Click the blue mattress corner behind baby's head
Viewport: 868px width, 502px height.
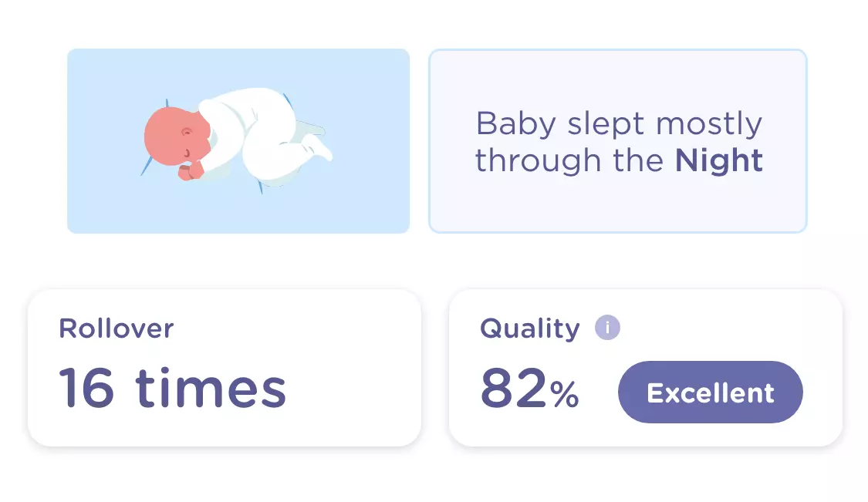(x=167, y=105)
